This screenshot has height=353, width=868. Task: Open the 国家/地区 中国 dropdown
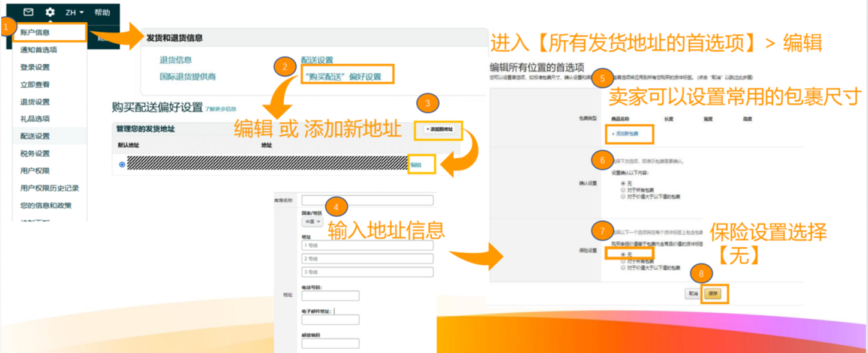pos(312,222)
